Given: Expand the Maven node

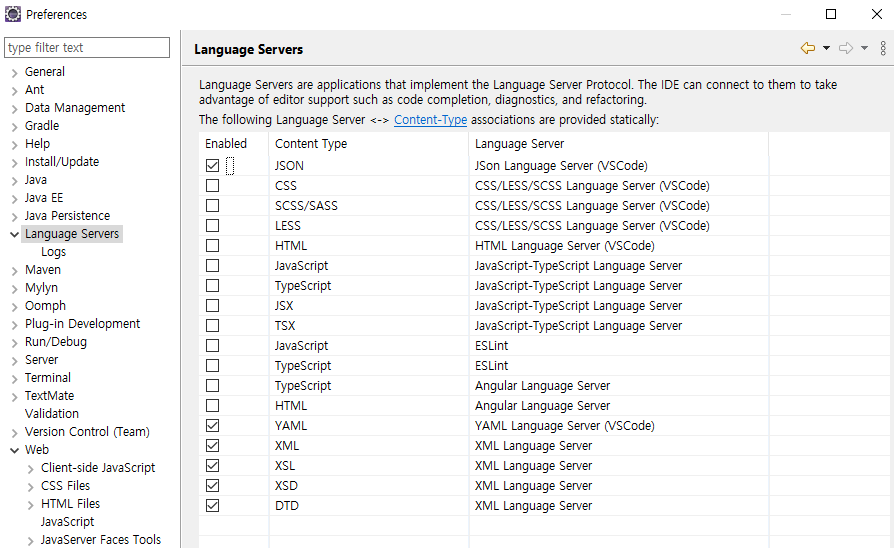Looking at the screenshot, I should tap(15, 270).
